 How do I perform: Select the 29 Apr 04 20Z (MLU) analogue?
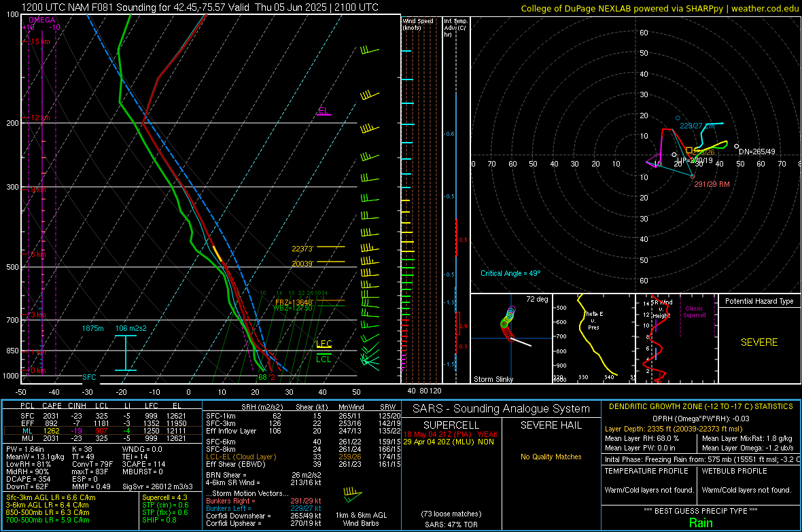tap(449, 442)
